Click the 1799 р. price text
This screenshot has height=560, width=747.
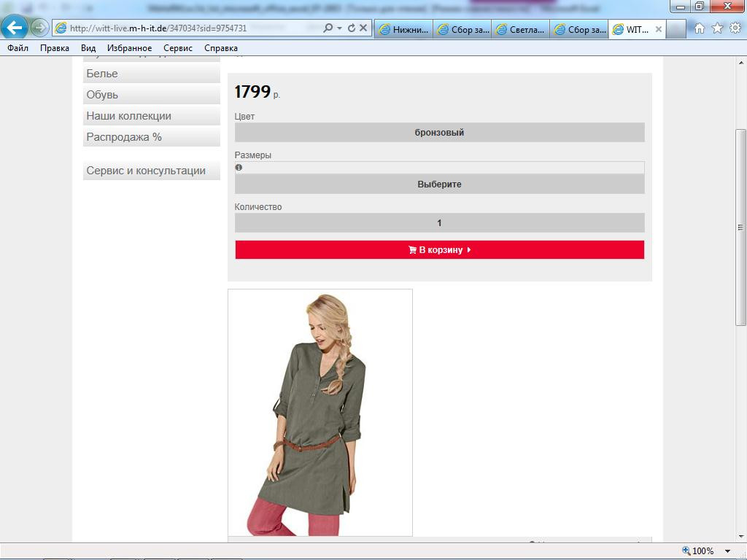coord(258,91)
